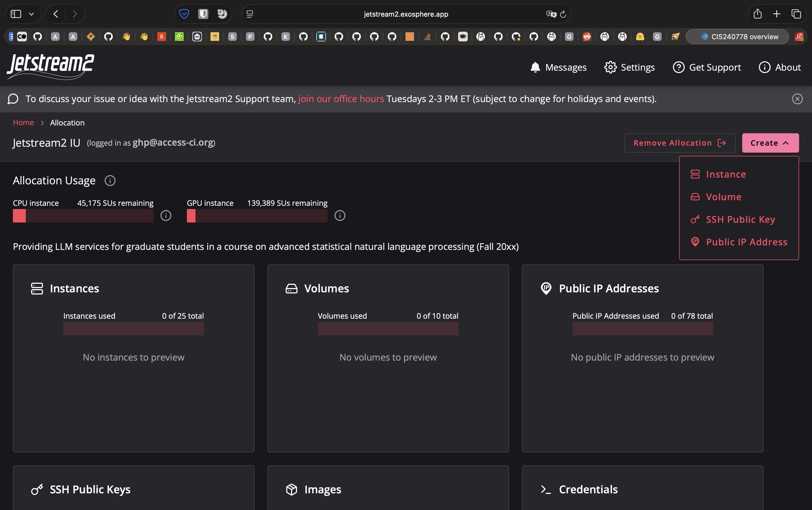
Task: Open the Messages bell icon
Action: click(x=535, y=67)
